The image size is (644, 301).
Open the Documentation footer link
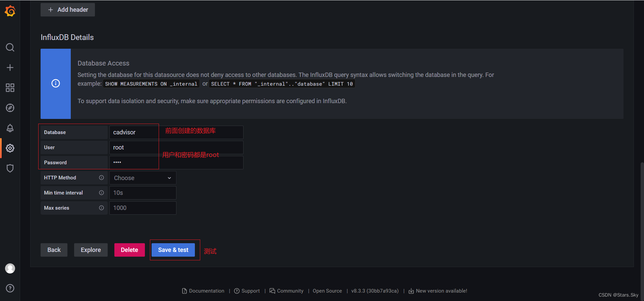point(203,291)
